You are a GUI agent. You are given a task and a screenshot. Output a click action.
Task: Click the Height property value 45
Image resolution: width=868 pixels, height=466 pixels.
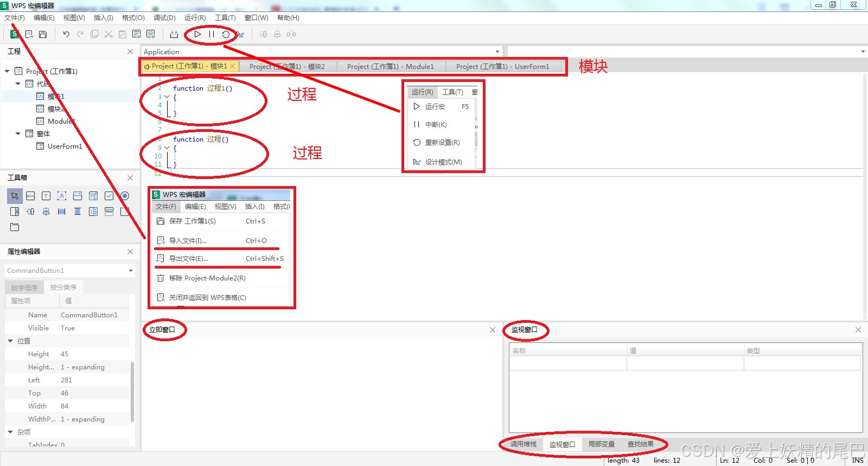click(x=65, y=354)
